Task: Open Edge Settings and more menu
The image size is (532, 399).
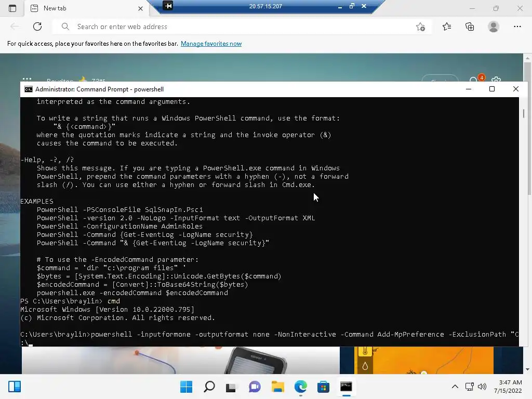Action: click(517, 26)
